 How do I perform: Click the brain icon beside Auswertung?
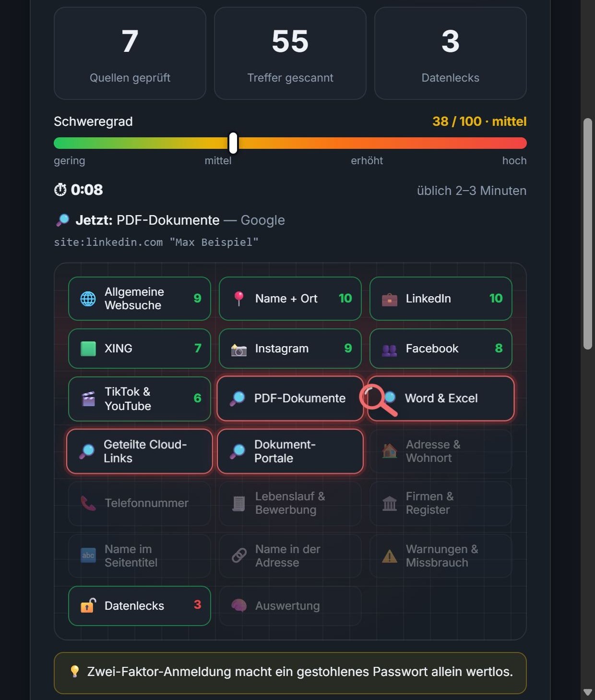tap(238, 605)
